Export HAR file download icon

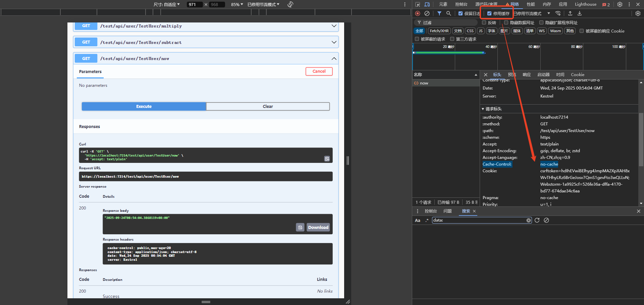tap(580, 13)
